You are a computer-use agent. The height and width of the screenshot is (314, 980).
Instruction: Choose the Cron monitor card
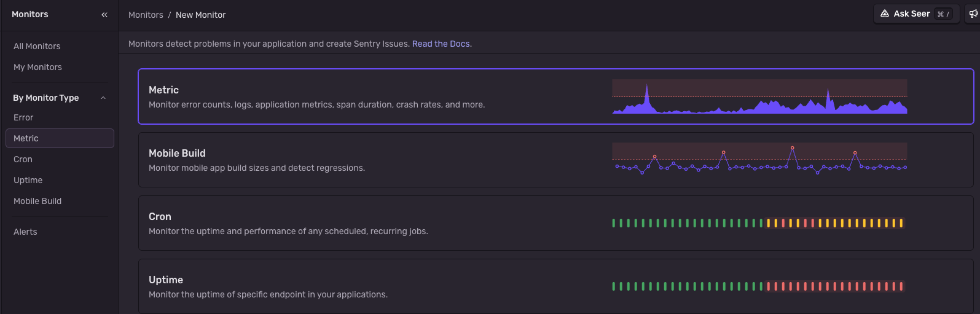[556, 223]
